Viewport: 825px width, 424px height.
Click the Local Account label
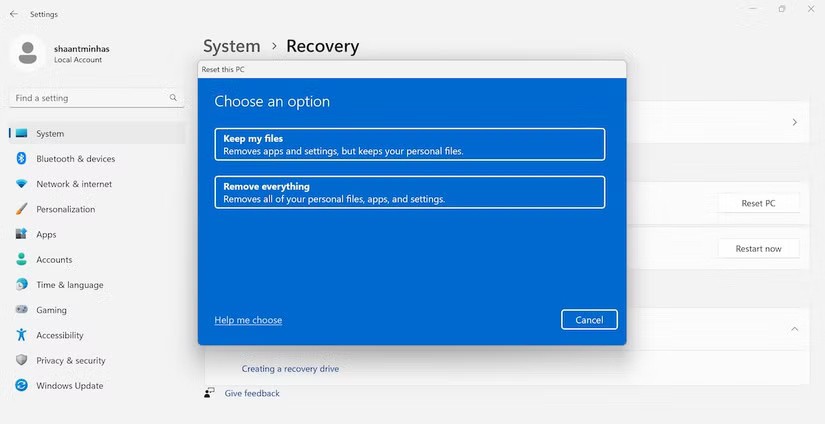[x=78, y=60]
